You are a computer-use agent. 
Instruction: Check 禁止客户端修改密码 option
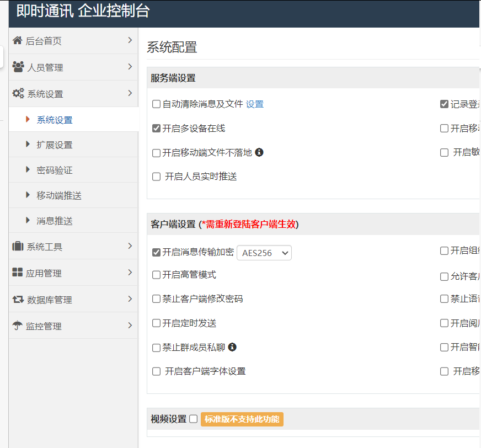coord(157,299)
